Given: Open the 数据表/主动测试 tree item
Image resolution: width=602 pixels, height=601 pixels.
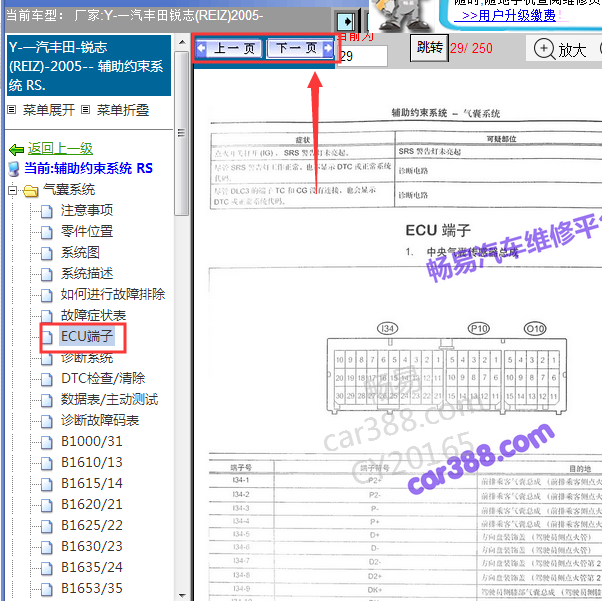Looking at the screenshot, I should pyautogui.click(x=109, y=399).
